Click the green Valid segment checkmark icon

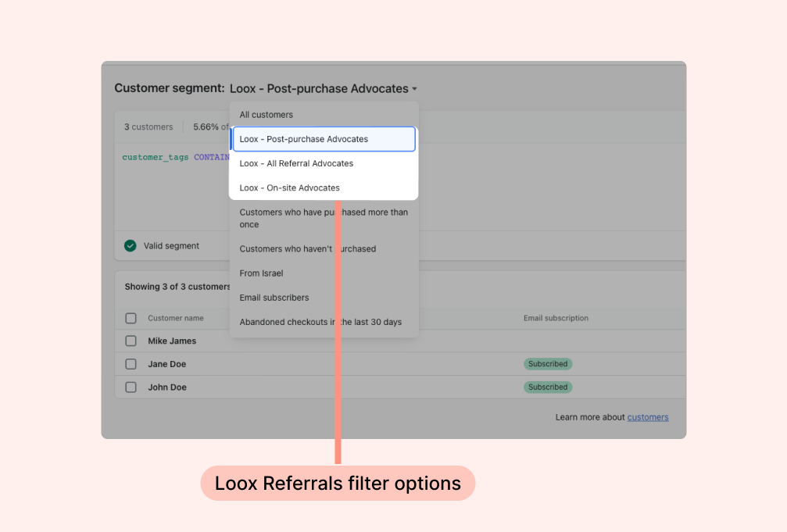[x=131, y=246]
